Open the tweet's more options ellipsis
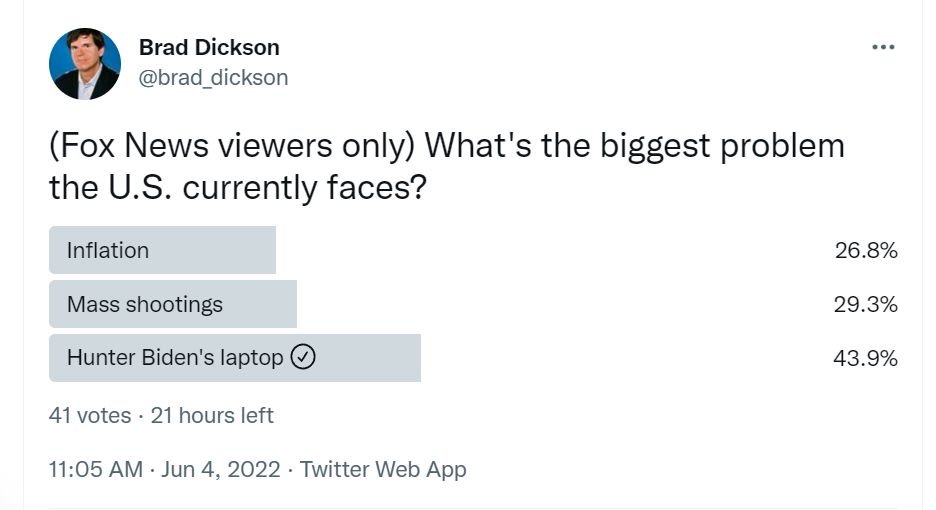This screenshot has height=510, width=936. [883, 47]
